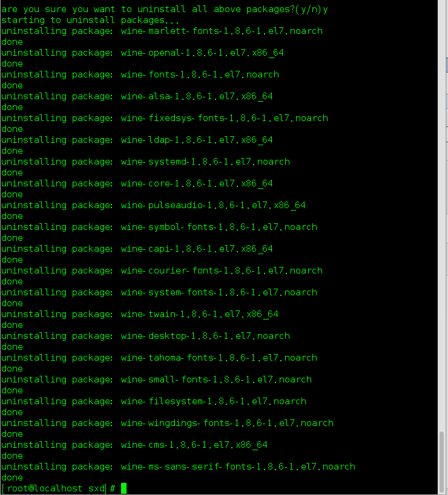Click the wine-wingdings-fonts package name

click(x=227, y=423)
